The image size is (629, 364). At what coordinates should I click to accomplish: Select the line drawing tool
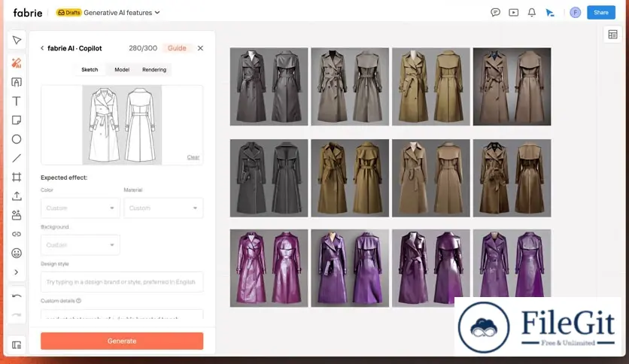17,158
